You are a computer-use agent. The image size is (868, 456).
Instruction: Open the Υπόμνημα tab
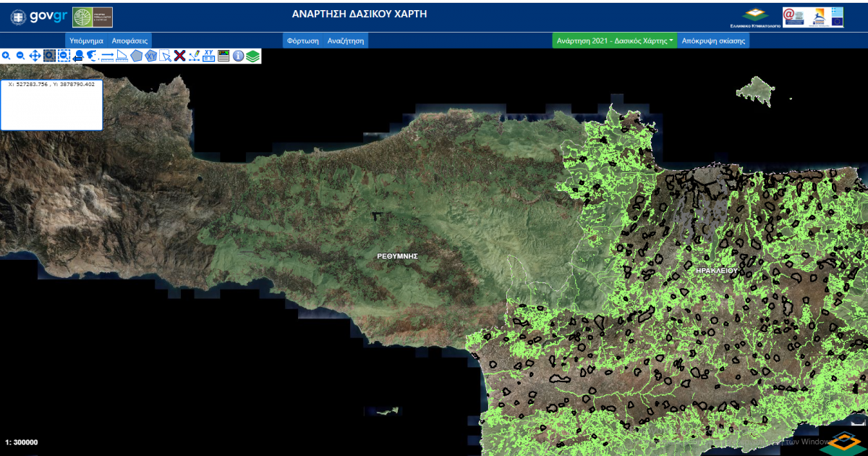tap(86, 41)
